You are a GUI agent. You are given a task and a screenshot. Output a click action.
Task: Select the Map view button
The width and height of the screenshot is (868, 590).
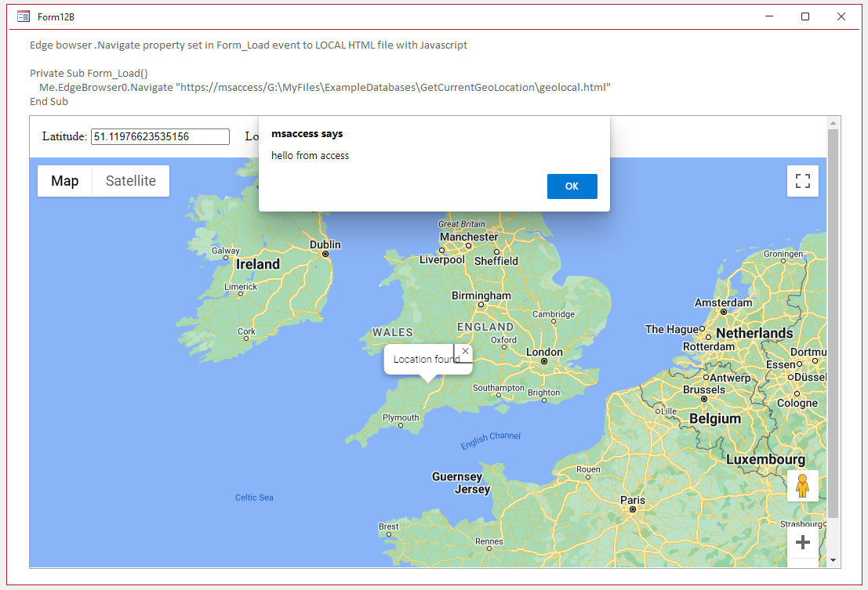click(x=65, y=181)
